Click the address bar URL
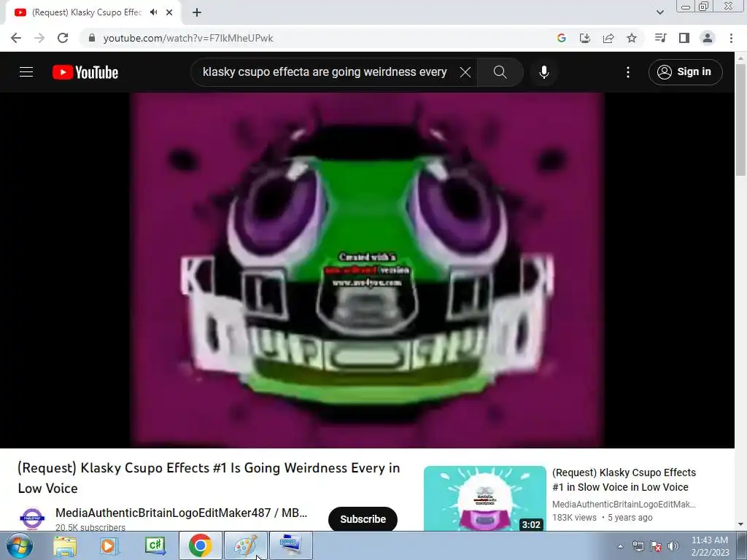 (188, 38)
